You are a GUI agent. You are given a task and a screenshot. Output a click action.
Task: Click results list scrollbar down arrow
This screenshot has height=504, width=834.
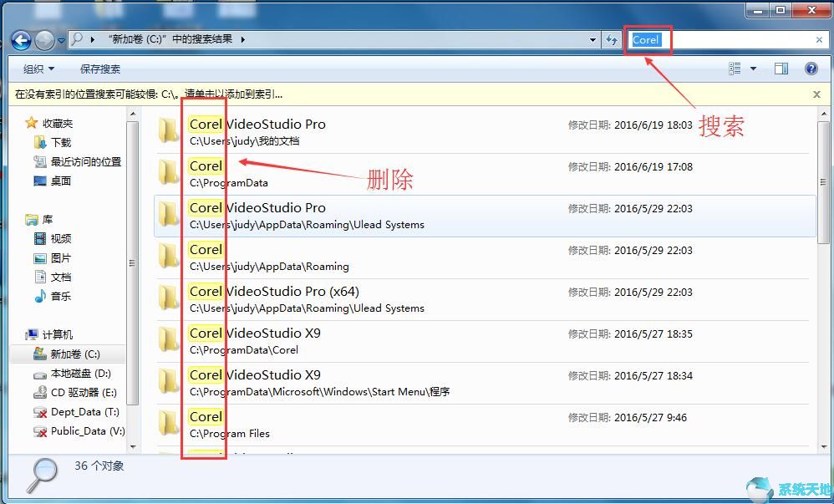tap(823, 447)
